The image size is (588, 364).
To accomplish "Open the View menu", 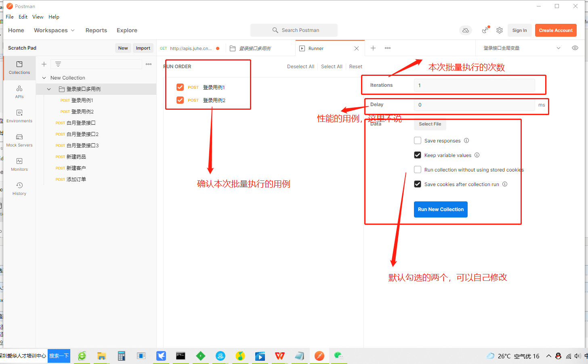I will pyautogui.click(x=38, y=17).
